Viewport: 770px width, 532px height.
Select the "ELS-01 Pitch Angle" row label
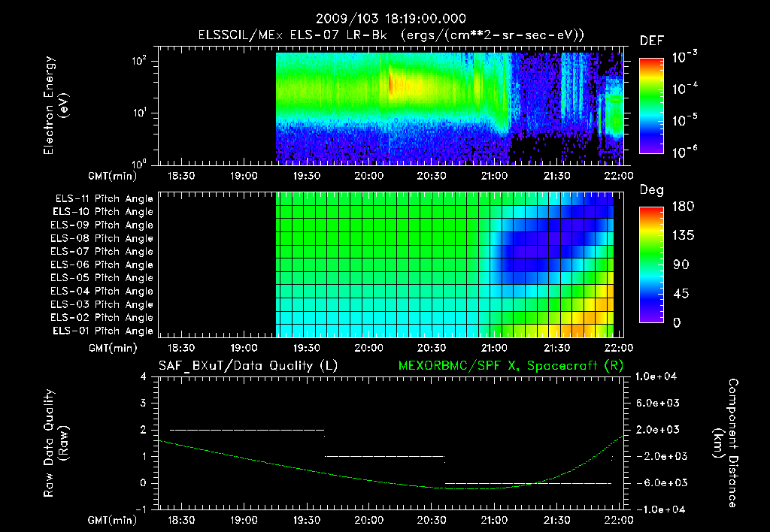[103, 331]
